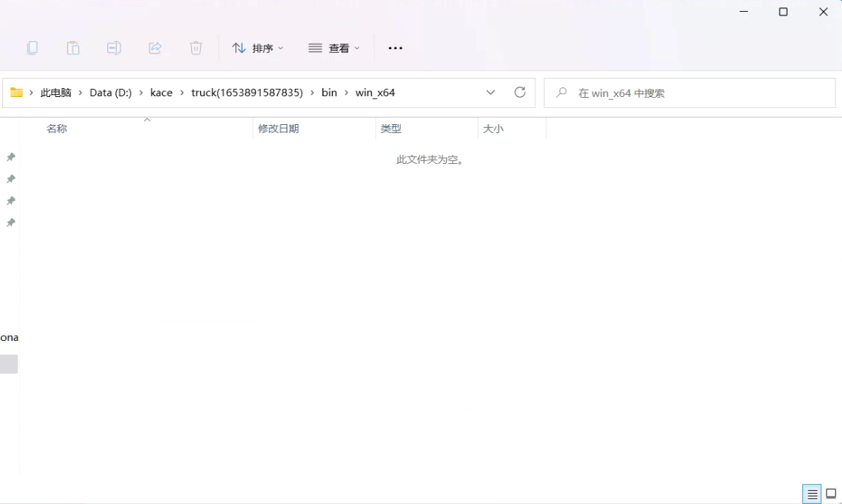Open the 排序 sort dropdown
Image resolution: width=842 pixels, height=504 pixels.
pyautogui.click(x=258, y=48)
